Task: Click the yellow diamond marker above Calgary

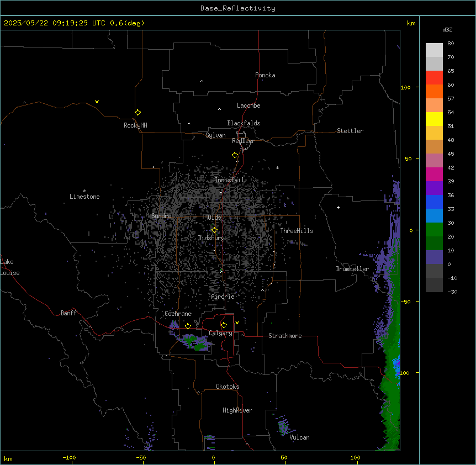Action: pyautogui.click(x=224, y=325)
